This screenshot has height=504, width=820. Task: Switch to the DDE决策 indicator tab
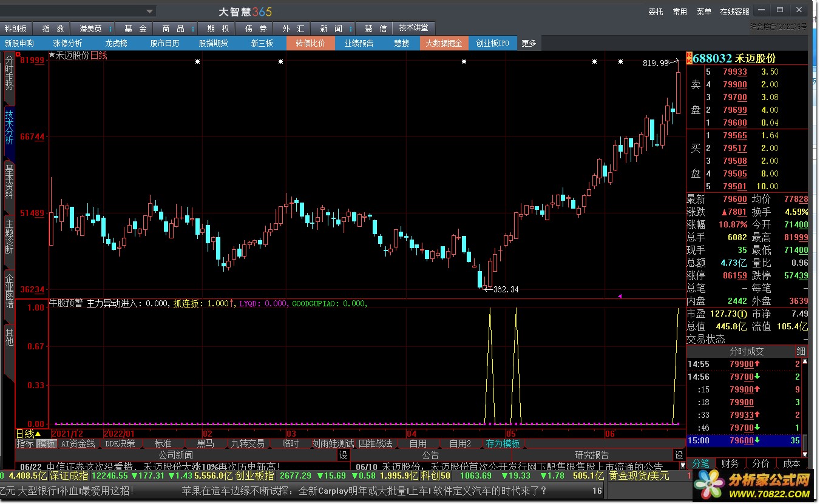pos(120,444)
